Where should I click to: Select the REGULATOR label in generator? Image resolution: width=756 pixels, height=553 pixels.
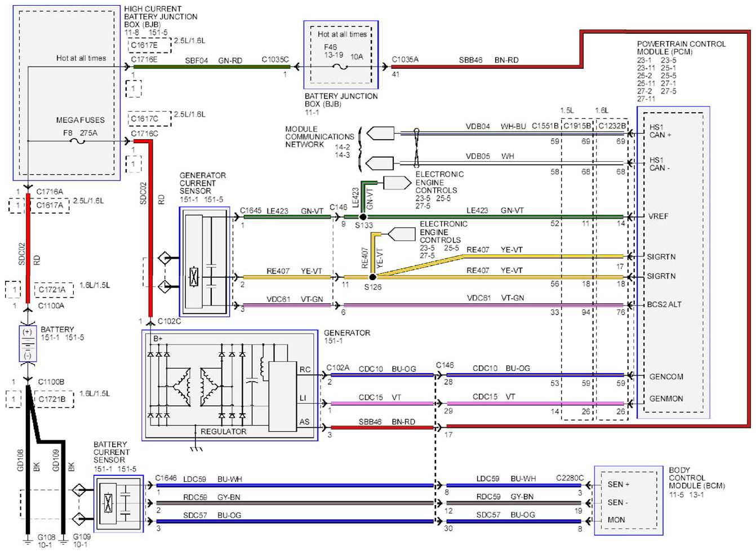[x=224, y=432]
